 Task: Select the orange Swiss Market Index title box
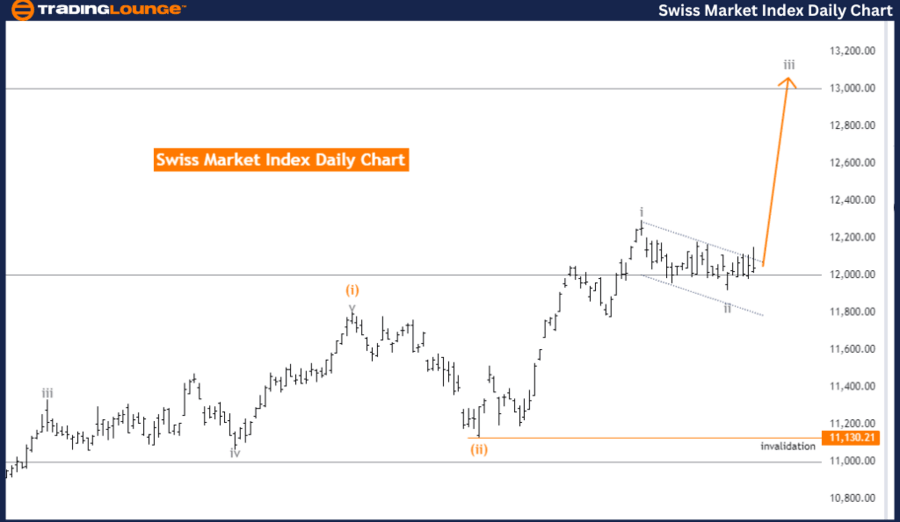point(281,160)
